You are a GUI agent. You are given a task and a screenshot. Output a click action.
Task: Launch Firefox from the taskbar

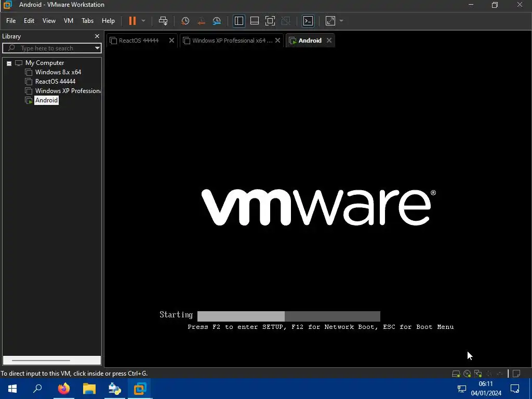63,389
